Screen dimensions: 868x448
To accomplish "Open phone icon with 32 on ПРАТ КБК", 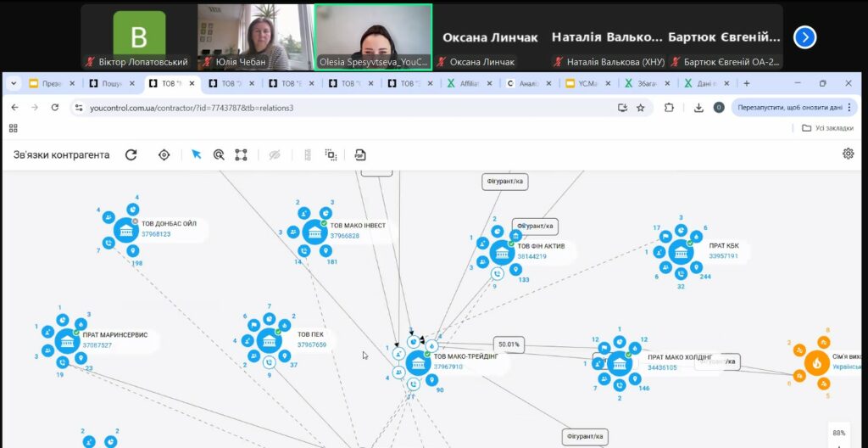I will point(681,273).
